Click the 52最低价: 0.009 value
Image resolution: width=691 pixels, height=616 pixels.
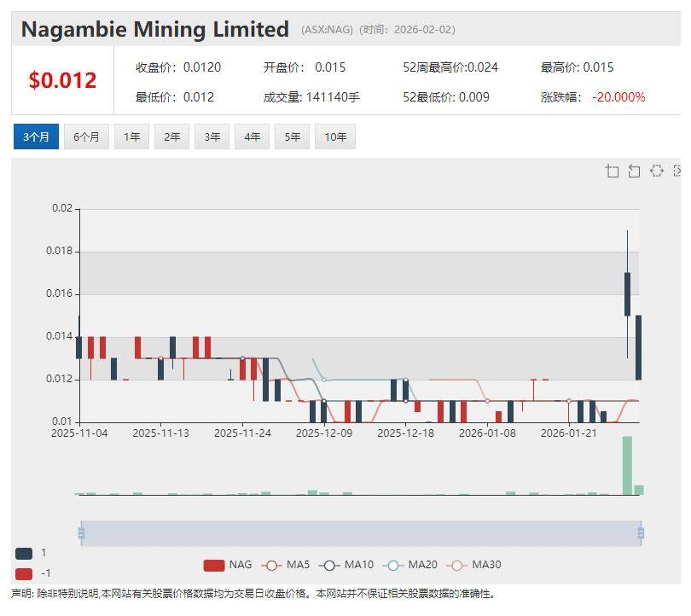pyautogui.click(x=446, y=97)
